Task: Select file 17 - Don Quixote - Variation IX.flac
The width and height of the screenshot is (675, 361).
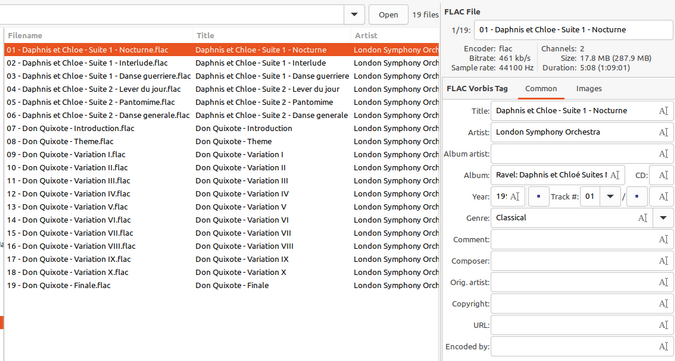Action: 221,259
